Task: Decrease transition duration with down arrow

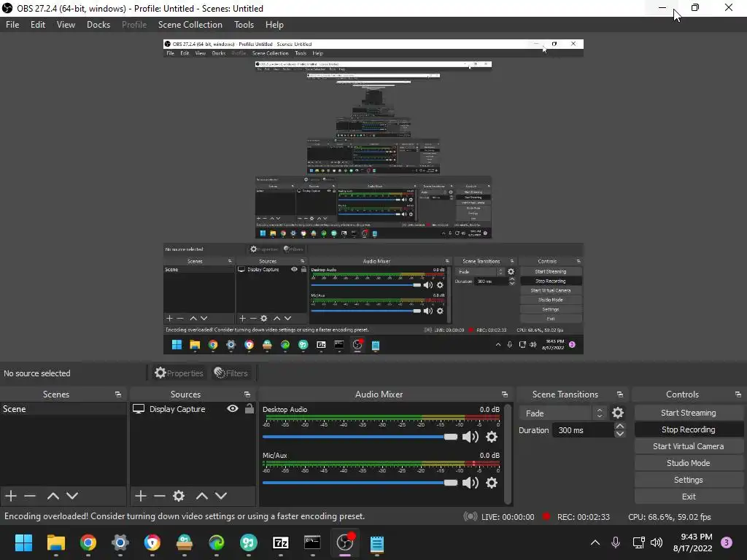Action: (x=620, y=434)
